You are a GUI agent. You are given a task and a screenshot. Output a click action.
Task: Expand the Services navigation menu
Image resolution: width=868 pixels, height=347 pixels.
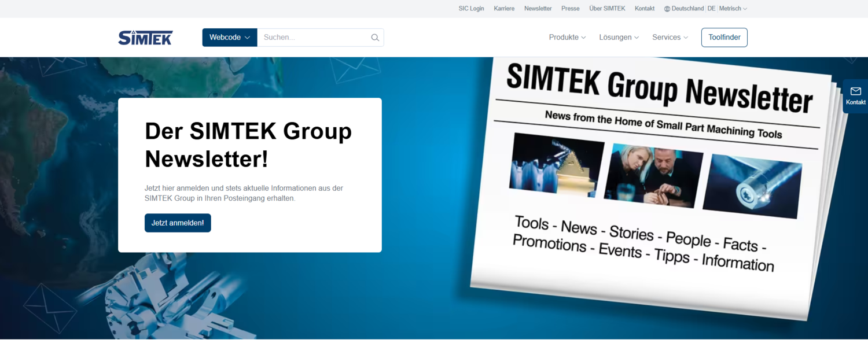point(670,38)
